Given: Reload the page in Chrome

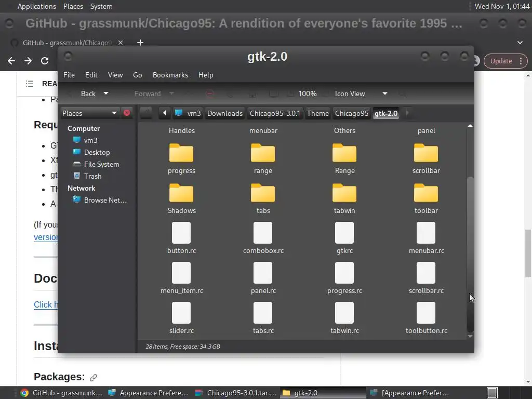Looking at the screenshot, I should click(45, 61).
